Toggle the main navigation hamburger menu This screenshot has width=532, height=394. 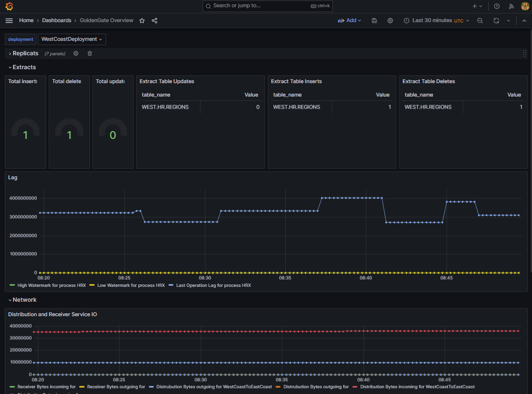(9, 21)
